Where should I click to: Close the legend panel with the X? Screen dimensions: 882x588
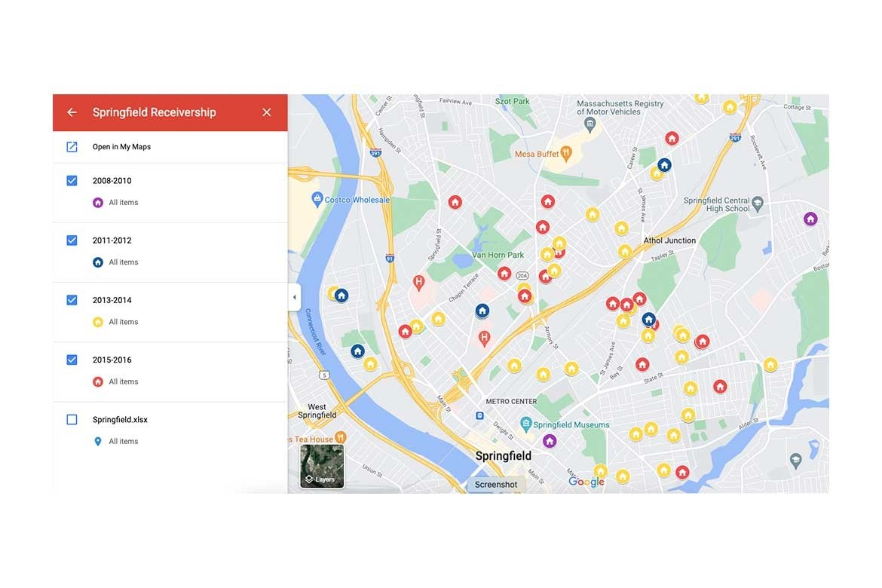coord(266,112)
